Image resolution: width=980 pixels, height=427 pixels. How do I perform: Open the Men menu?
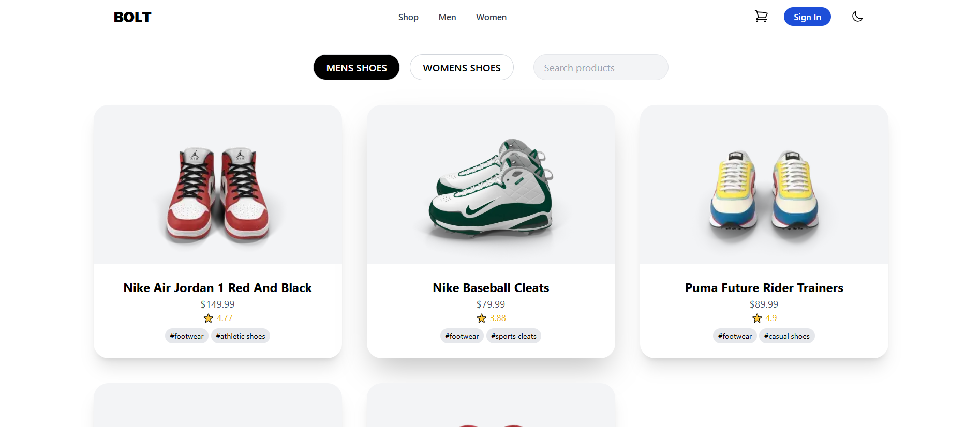coord(447,17)
